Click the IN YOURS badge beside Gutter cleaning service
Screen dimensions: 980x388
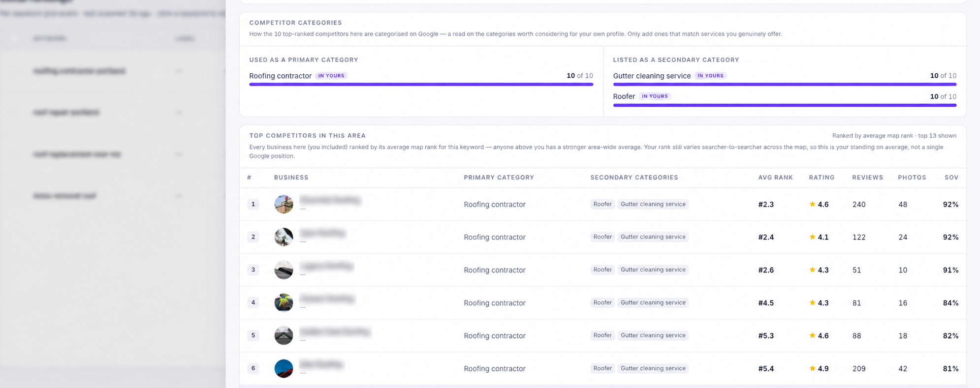click(x=710, y=76)
